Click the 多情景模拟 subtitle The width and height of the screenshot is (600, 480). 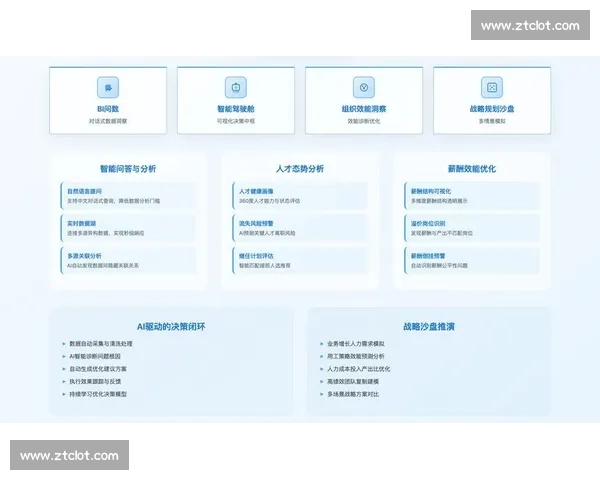(492, 121)
